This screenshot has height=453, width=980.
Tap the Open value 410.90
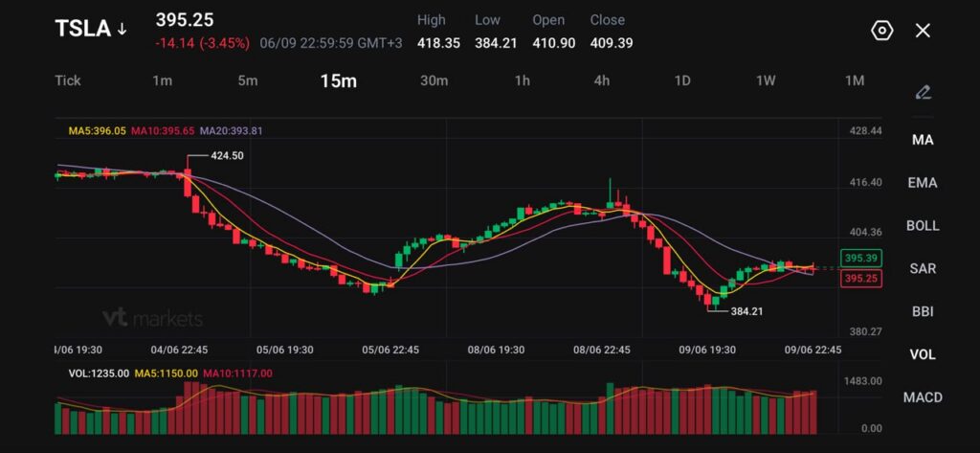554,43
